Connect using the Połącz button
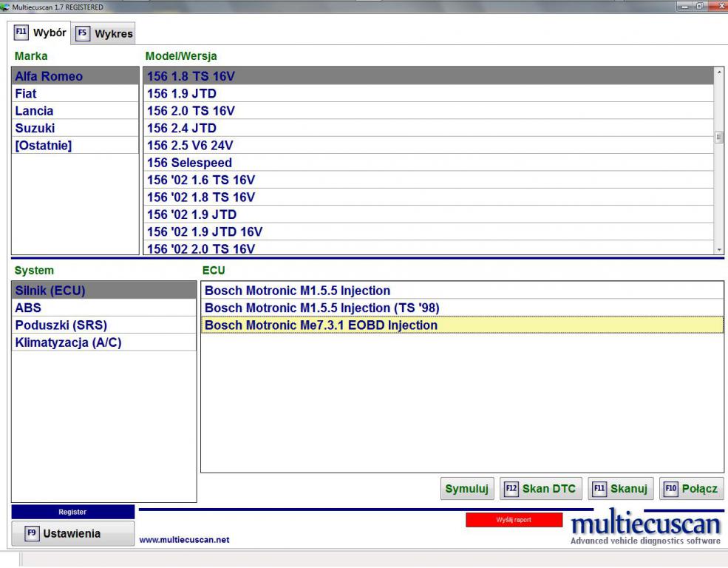This screenshot has width=728, height=568. pos(691,489)
